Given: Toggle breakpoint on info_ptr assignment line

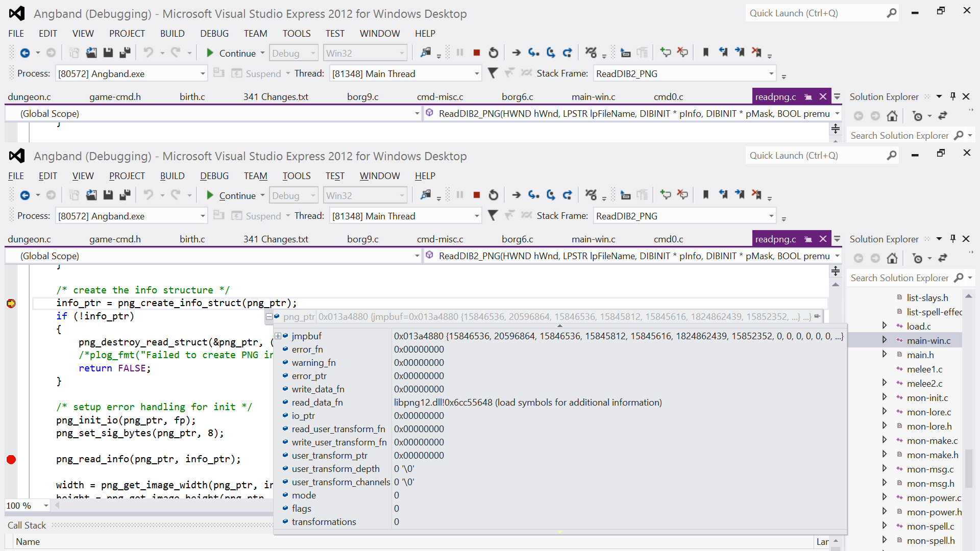Looking at the screenshot, I should coord(11,304).
